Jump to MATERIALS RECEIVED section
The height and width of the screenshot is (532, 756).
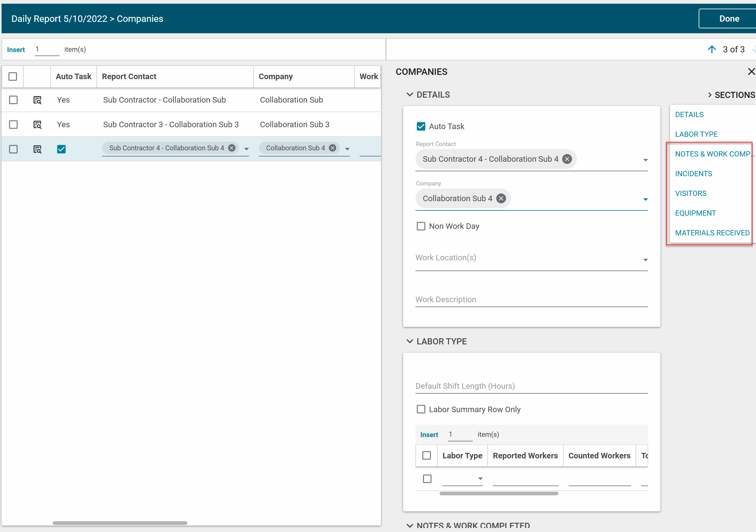712,233
